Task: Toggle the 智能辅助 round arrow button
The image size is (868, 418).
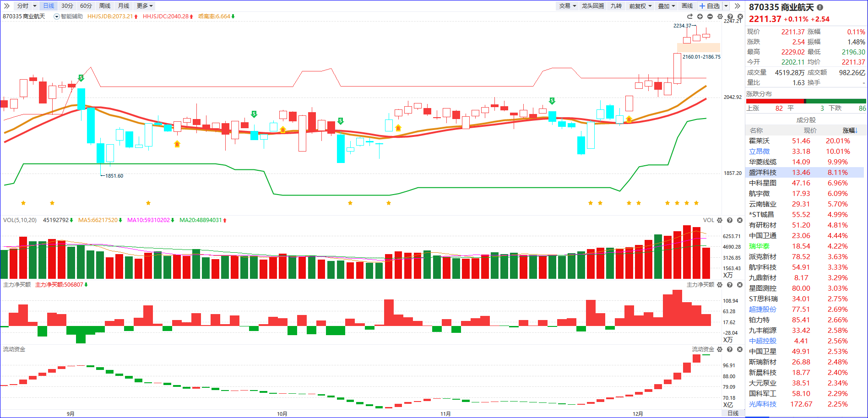Action: click(x=57, y=16)
